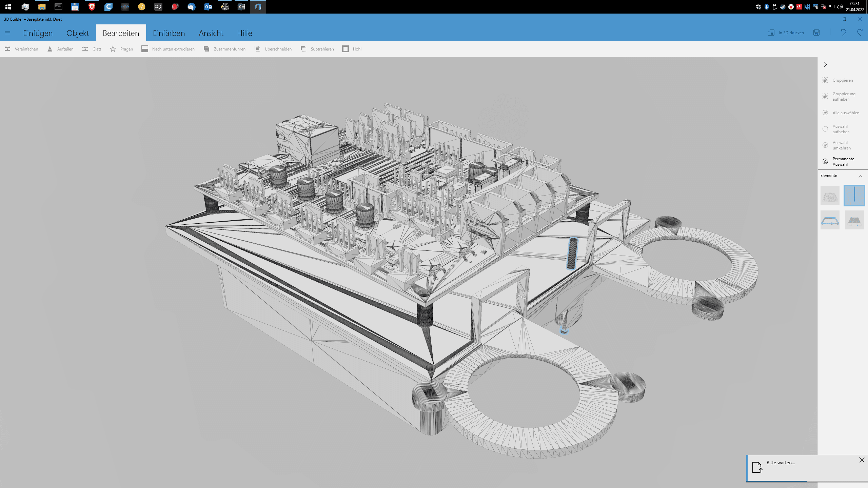Apply the Glatt smoothing tool
Image resolution: width=868 pixels, height=488 pixels.
click(92, 49)
